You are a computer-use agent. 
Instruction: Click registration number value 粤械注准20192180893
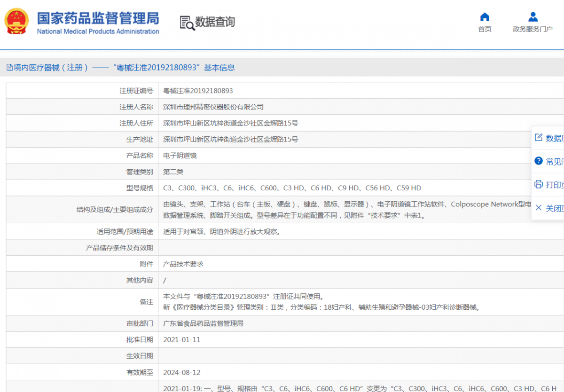198,91
